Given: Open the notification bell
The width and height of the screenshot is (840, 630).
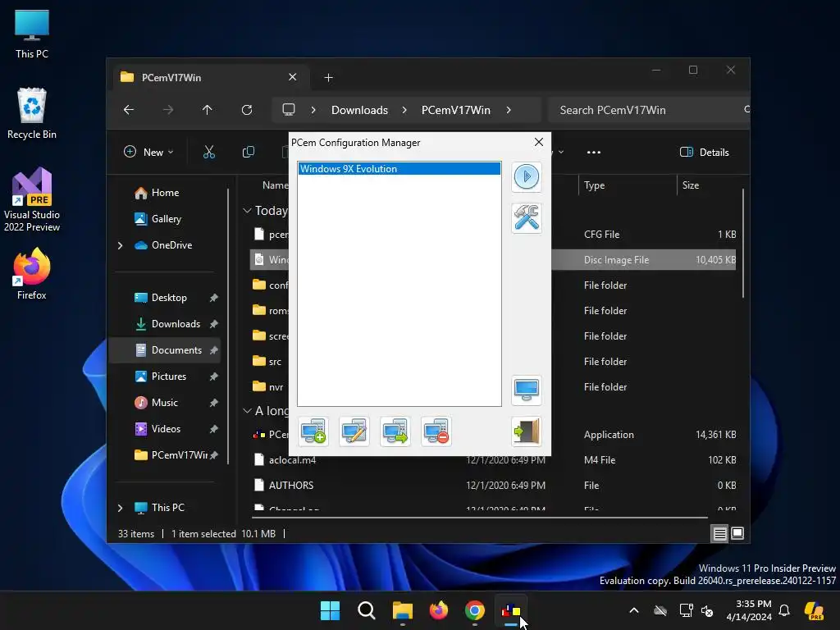Looking at the screenshot, I should click(784, 610).
